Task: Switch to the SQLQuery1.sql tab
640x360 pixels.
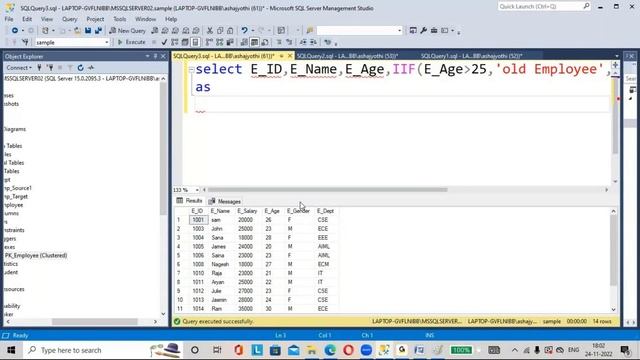Action: (x=472, y=56)
